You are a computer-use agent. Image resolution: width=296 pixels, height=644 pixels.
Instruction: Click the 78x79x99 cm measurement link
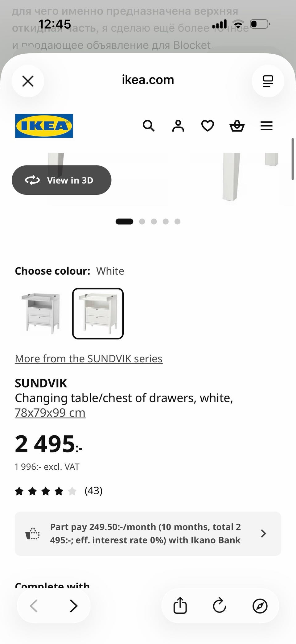pos(50,413)
